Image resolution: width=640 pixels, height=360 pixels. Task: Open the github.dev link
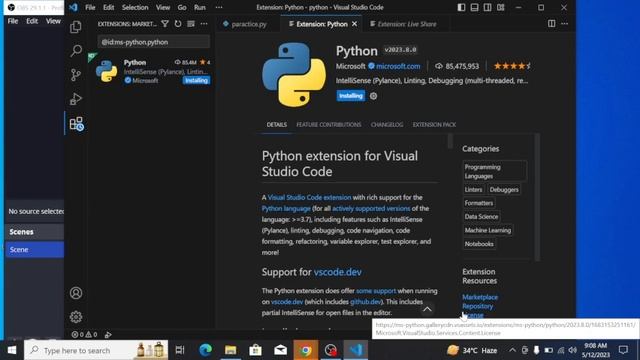click(365, 302)
